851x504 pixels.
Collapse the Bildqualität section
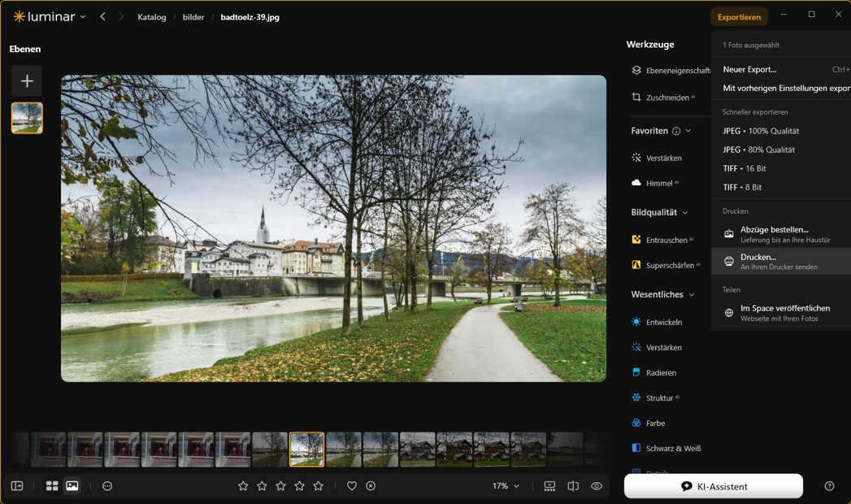(685, 213)
